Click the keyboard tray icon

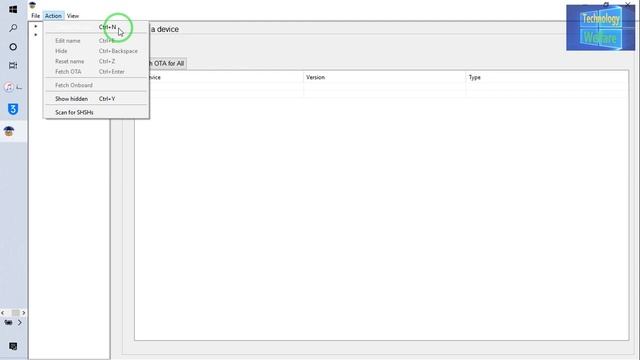(x=8, y=322)
